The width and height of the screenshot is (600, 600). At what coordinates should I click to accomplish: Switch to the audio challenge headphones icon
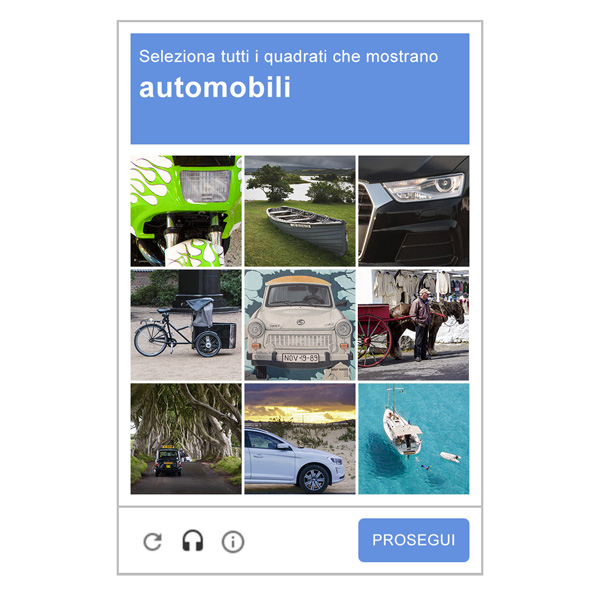[192, 541]
